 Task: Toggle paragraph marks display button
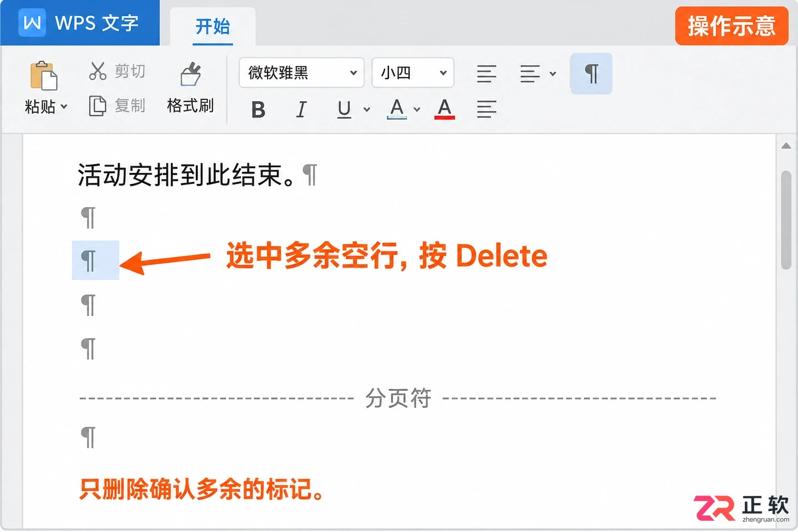coord(591,74)
